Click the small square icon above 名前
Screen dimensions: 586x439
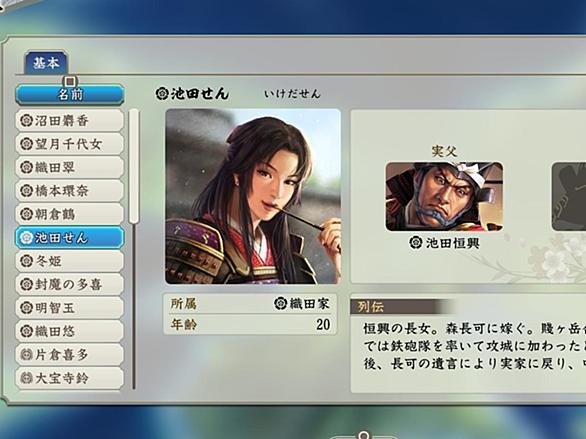70,81
